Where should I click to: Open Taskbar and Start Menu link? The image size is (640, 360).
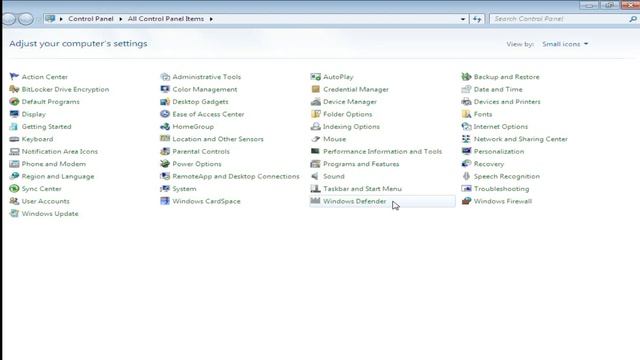[x=362, y=189]
